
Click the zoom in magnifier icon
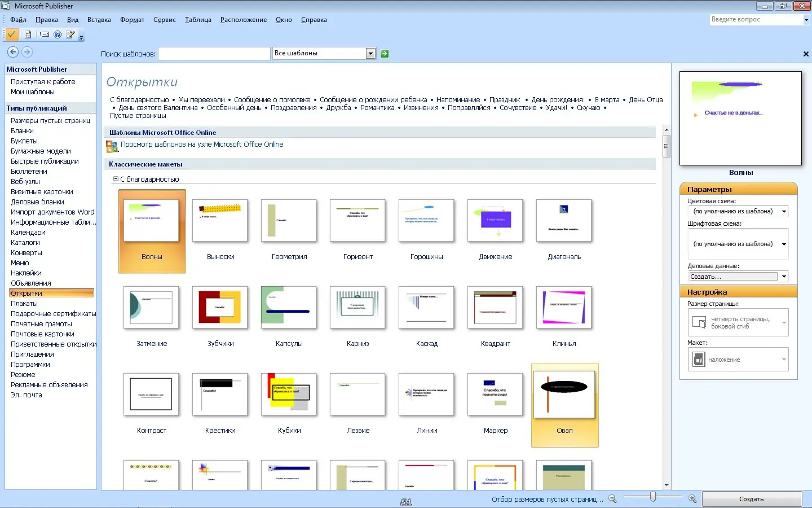tap(692, 499)
